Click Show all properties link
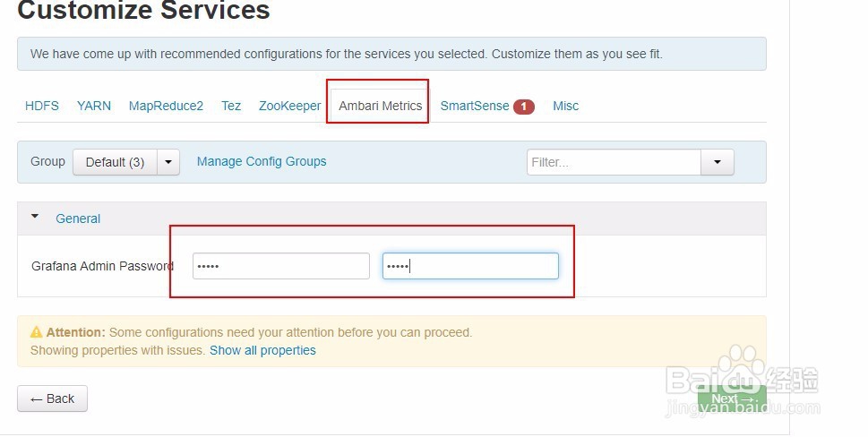This screenshot has height=437, width=868. 262,350
